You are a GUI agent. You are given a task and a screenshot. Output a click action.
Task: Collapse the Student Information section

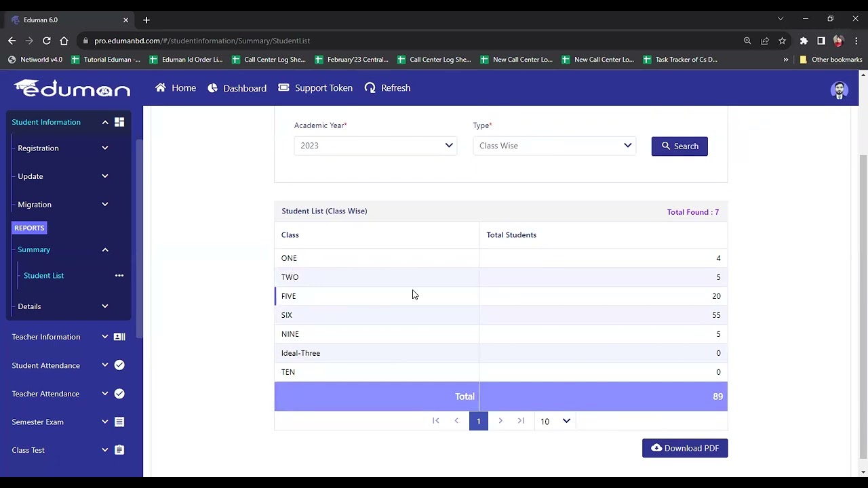click(105, 122)
